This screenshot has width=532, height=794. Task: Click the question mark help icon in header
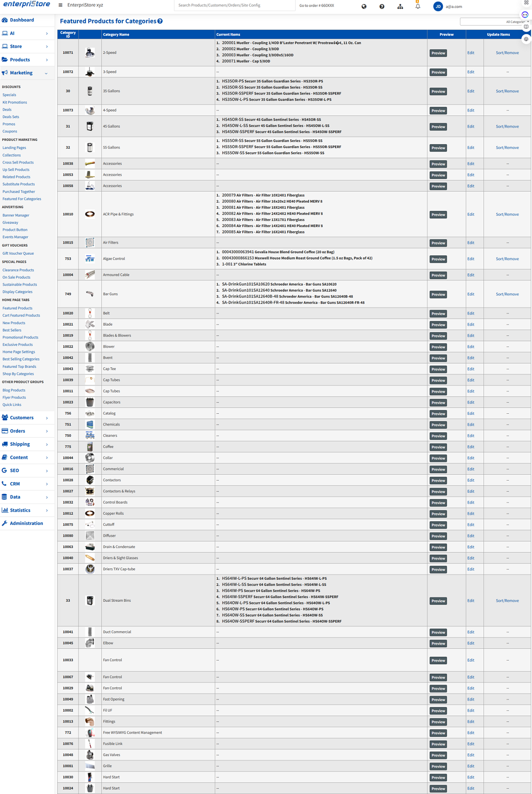[382, 6]
